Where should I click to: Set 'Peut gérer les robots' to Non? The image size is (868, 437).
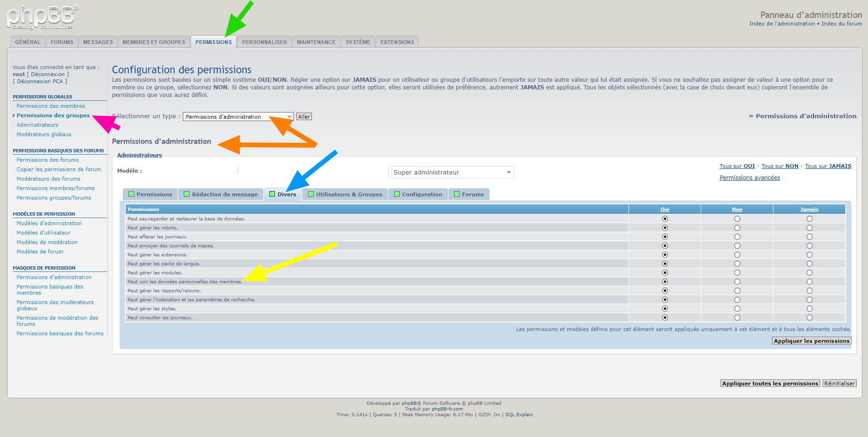point(737,228)
